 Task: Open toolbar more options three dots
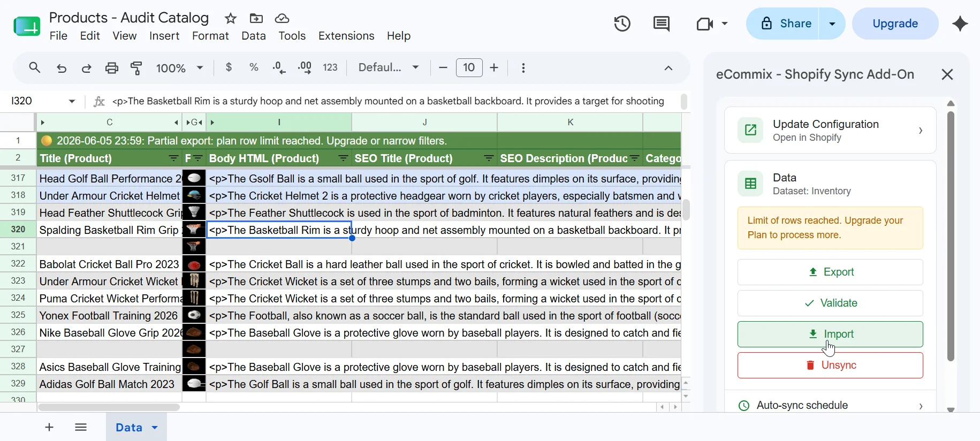tap(523, 68)
